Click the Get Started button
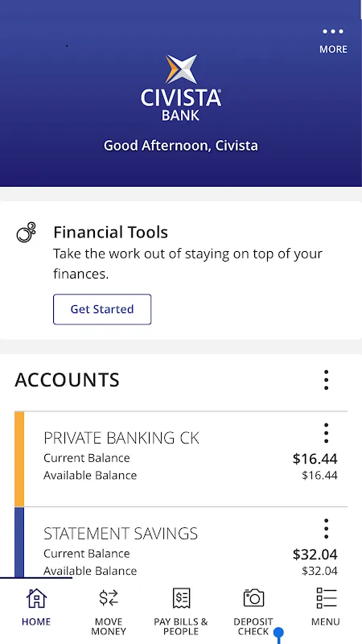This screenshot has height=644, width=362. [x=102, y=309]
